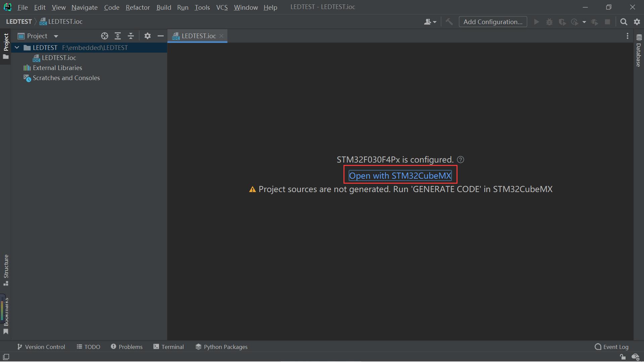Open Search Everywhere magnifier icon
Image resolution: width=644 pixels, height=362 pixels.
[624, 22]
